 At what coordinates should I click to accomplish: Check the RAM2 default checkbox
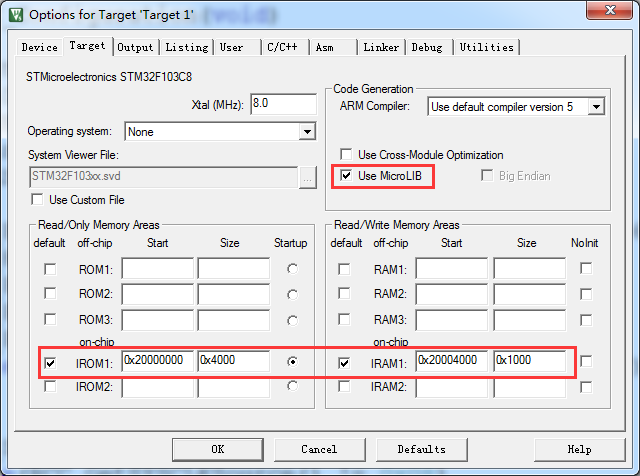344,293
